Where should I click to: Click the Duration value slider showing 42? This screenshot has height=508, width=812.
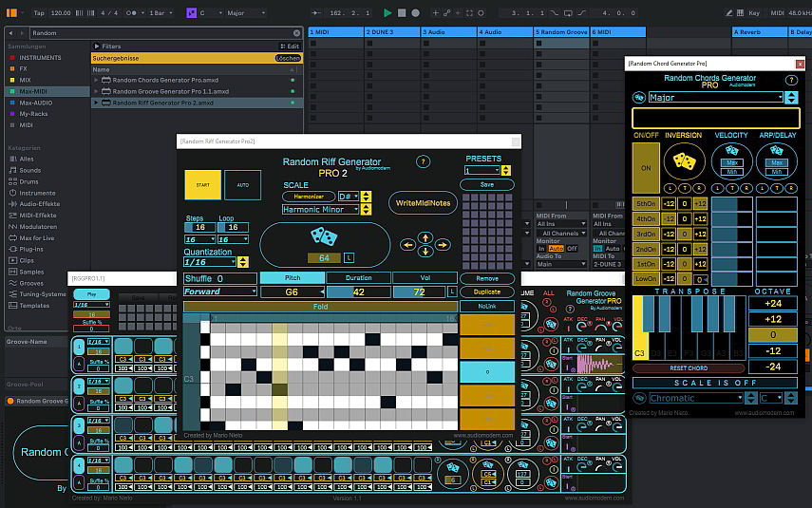click(x=358, y=292)
